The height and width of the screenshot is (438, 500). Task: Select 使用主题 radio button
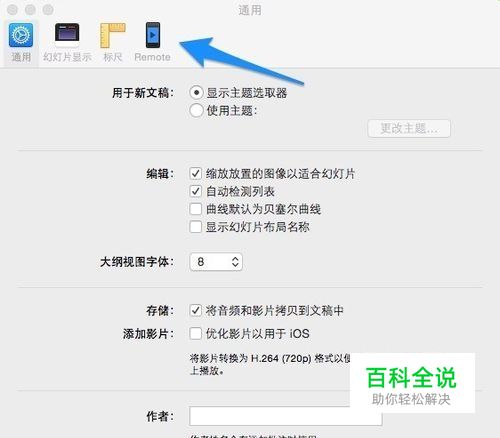pyautogui.click(x=196, y=110)
